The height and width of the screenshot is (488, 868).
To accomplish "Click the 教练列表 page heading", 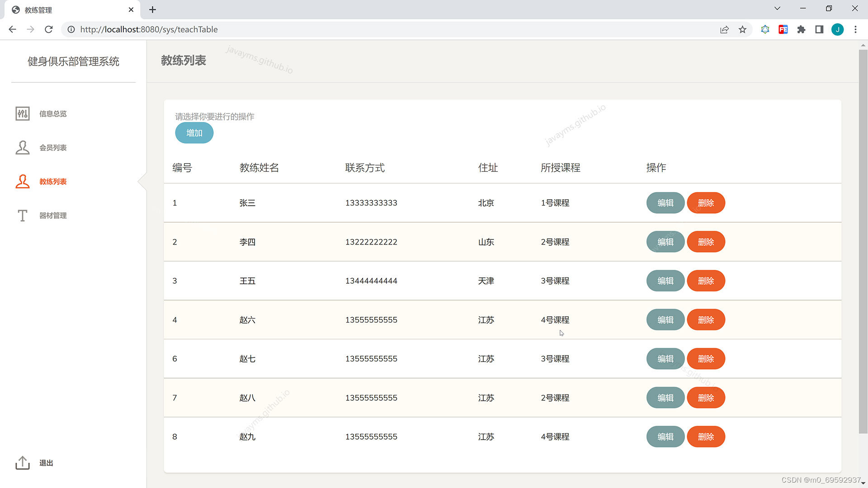I will pyautogui.click(x=184, y=61).
